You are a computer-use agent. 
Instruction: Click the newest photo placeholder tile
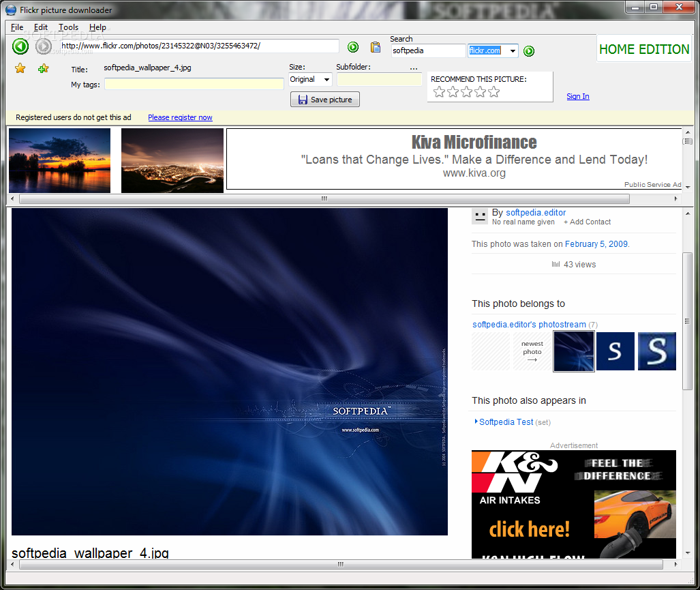(x=532, y=351)
